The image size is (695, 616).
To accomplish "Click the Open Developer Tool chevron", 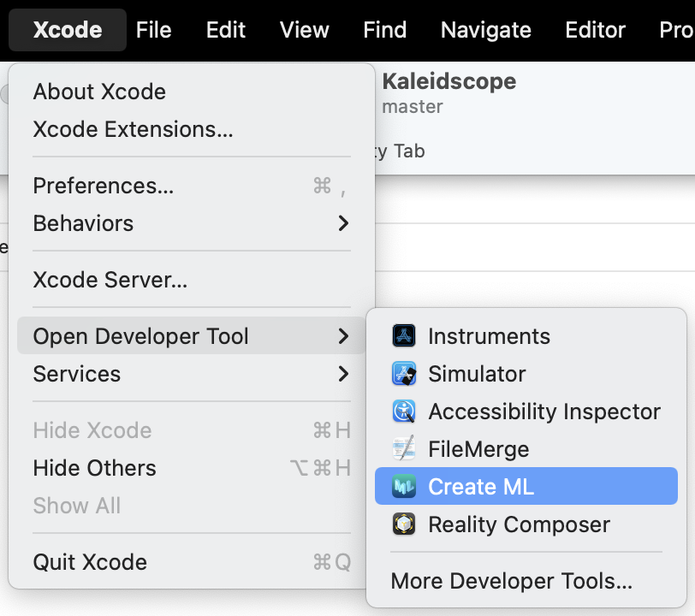I will click(343, 336).
